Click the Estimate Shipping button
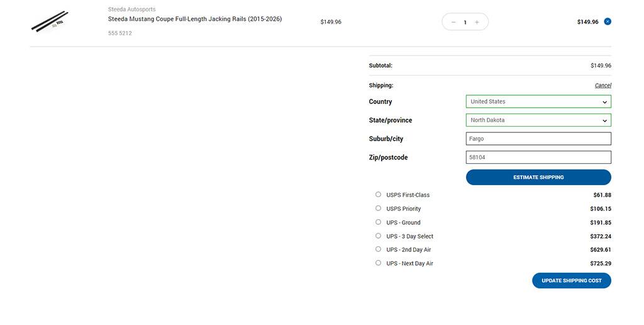 [538, 178]
